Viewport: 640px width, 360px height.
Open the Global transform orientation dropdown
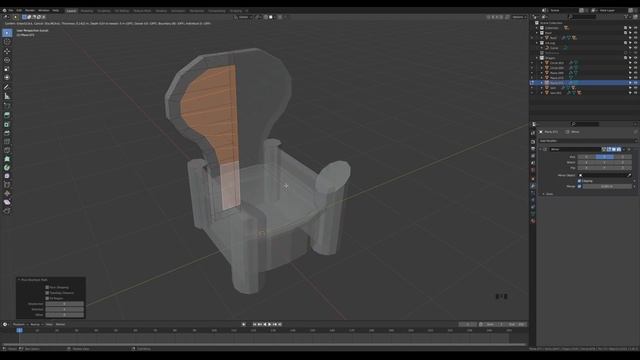click(244, 17)
